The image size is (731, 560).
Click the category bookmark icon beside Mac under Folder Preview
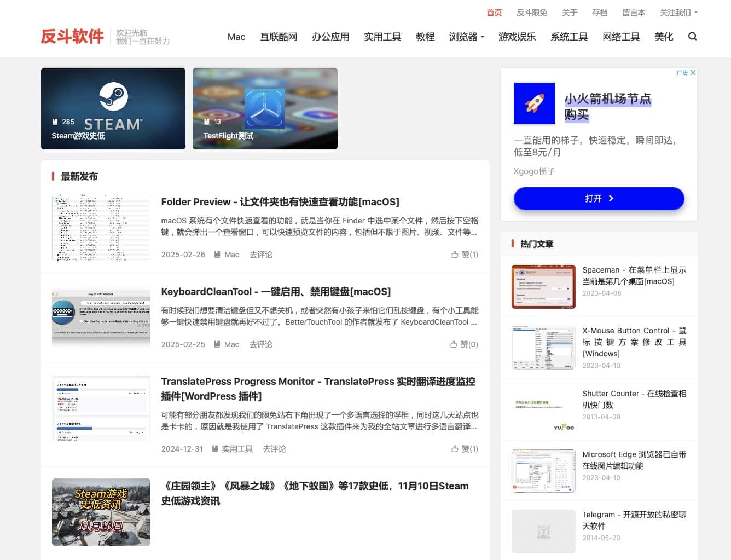(218, 254)
